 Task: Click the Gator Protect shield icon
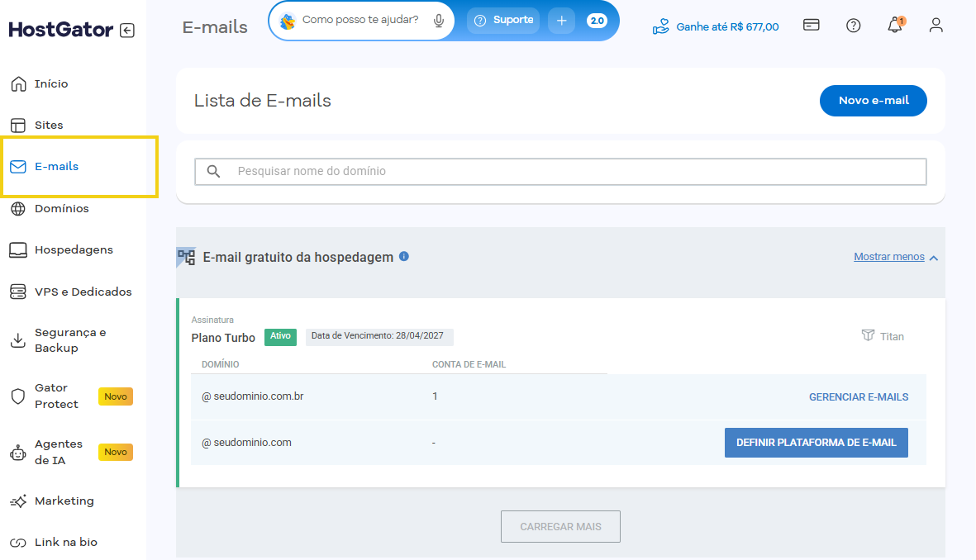(18, 396)
